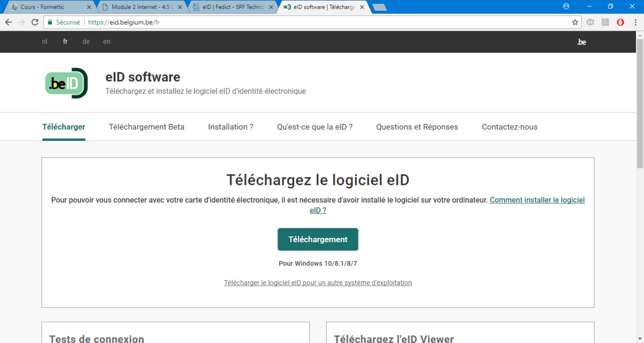Click link for another operating system download
This screenshot has width=644, height=343.
(318, 283)
